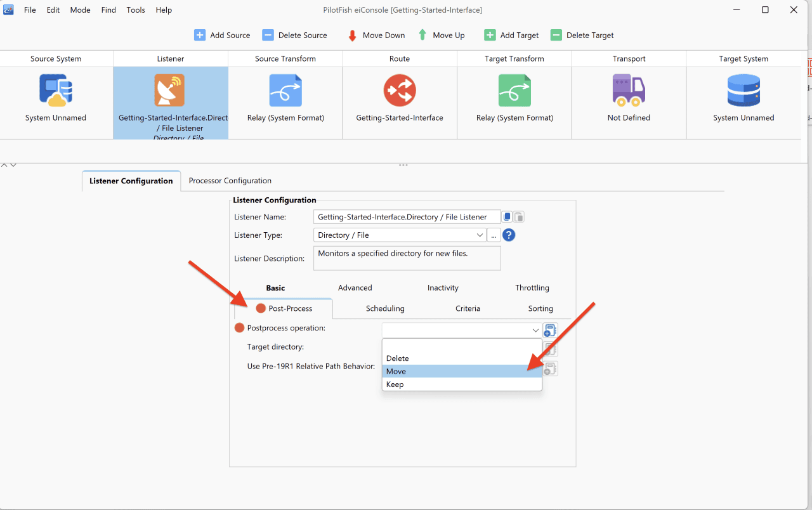Image resolution: width=812 pixels, height=510 pixels.
Task: Click the Add Source plus icon
Action: 200,36
